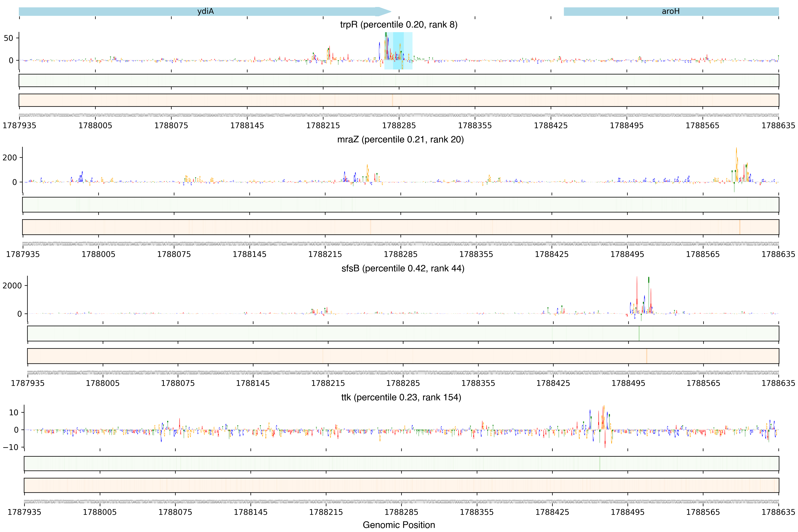Click the orange heatmap bar under ttk
This screenshot has height=532, width=798.
click(x=401, y=485)
